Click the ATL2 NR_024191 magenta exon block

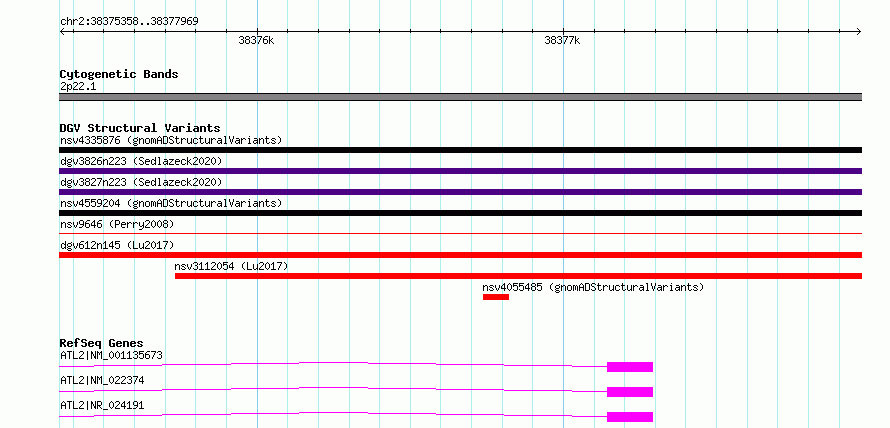(x=630, y=417)
